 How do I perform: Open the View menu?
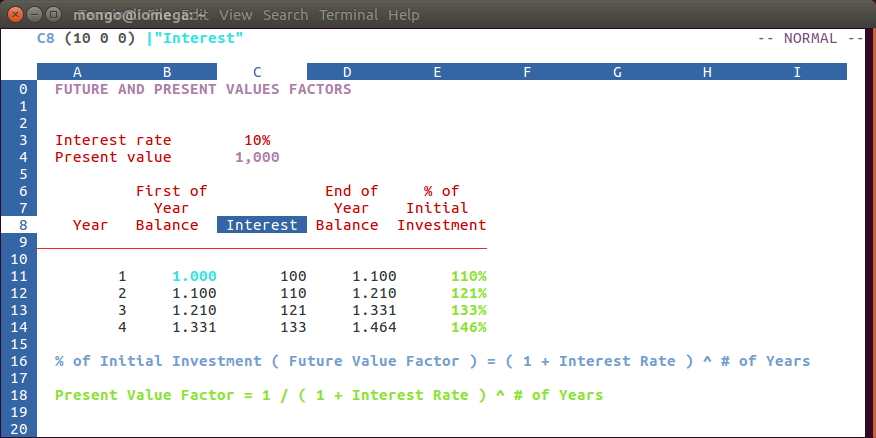(235, 15)
